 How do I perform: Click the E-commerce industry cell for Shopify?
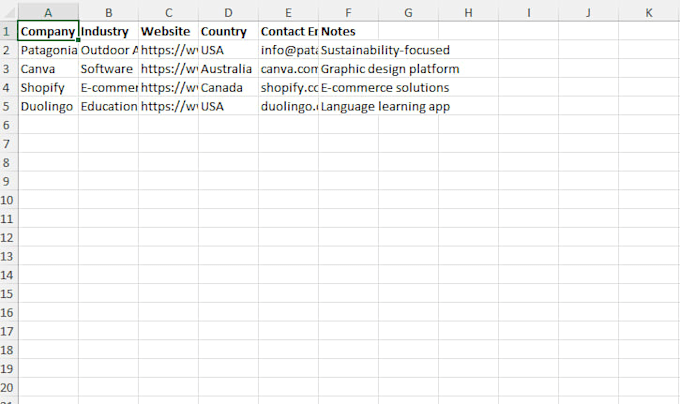(x=108, y=87)
